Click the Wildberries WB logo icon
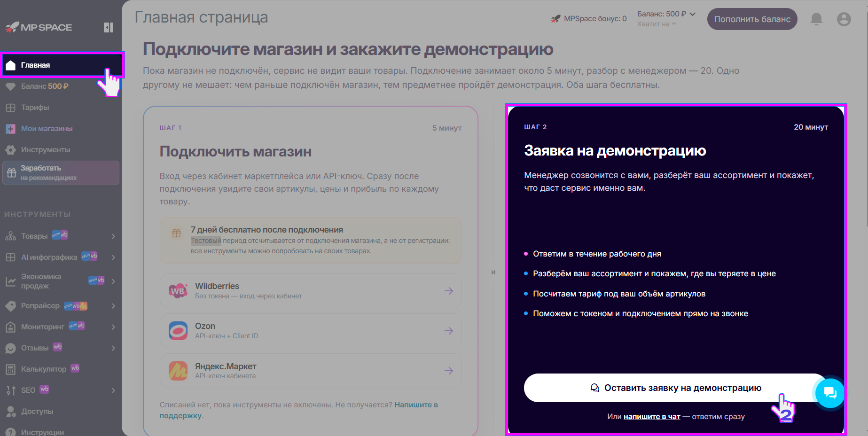The width and height of the screenshot is (868, 436). coord(178,291)
